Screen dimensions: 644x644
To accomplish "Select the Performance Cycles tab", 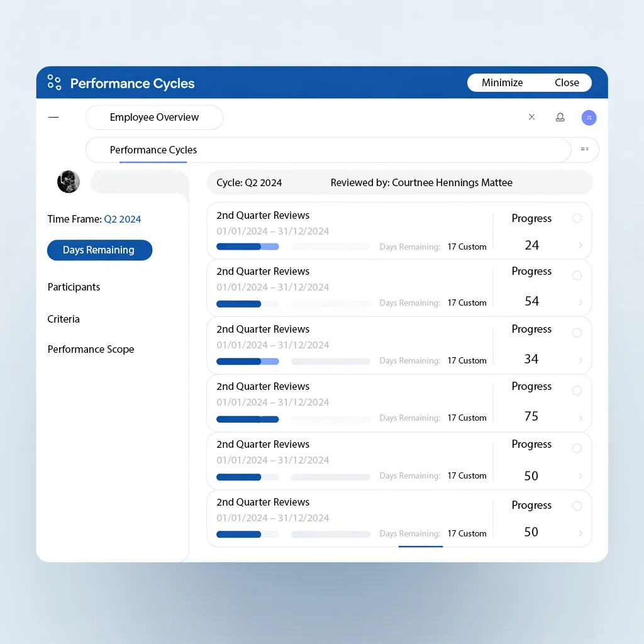I will [153, 150].
